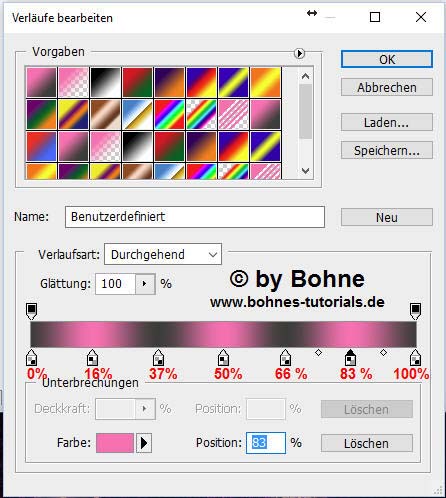This screenshot has height=498, width=446.
Task: Click the Name text field
Action: (x=195, y=217)
